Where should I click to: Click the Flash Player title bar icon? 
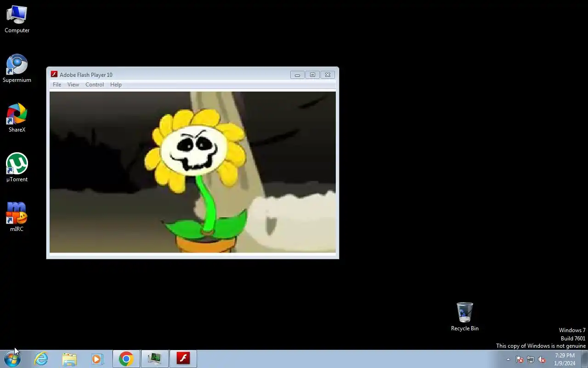[x=54, y=75]
